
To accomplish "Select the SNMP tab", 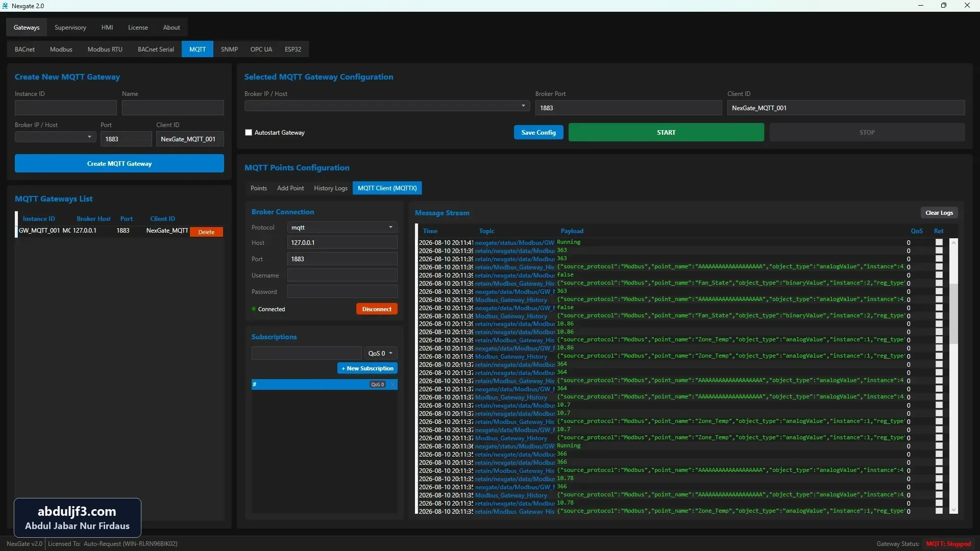I will (229, 49).
